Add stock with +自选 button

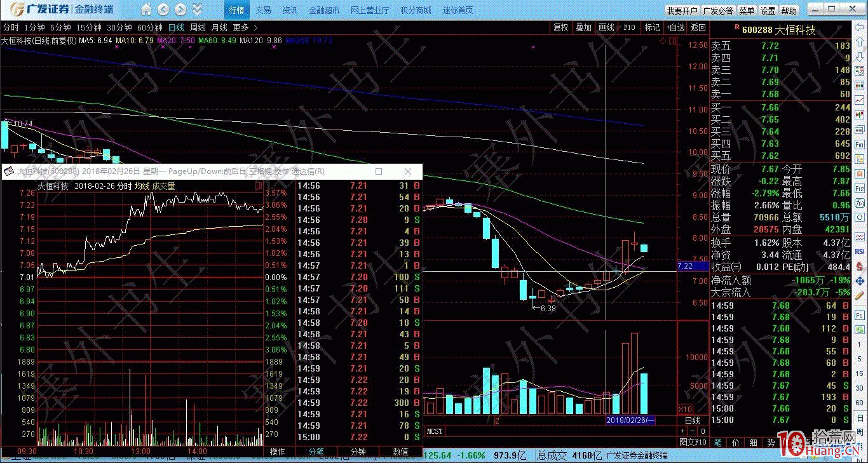pyautogui.click(x=675, y=28)
